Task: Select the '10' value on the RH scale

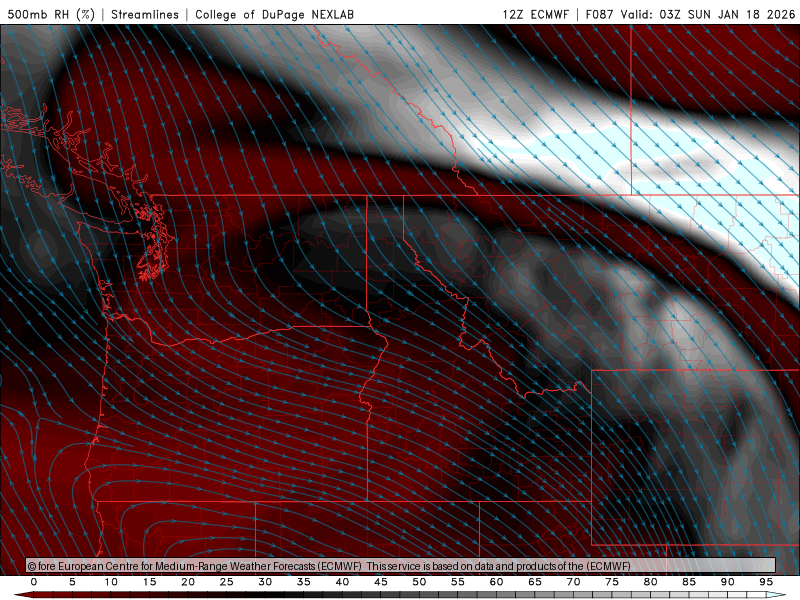Action: coord(111,582)
